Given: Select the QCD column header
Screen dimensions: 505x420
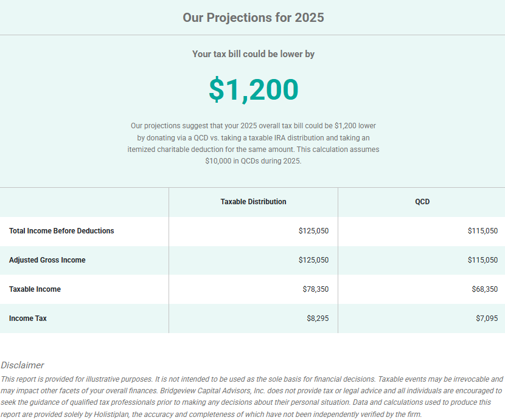Looking at the screenshot, I should (422, 202).
